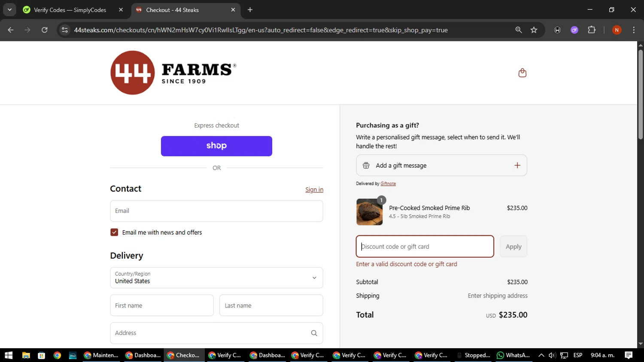
Task: Click the volume speaker tray icon
Action: click(x=552, y=355)
